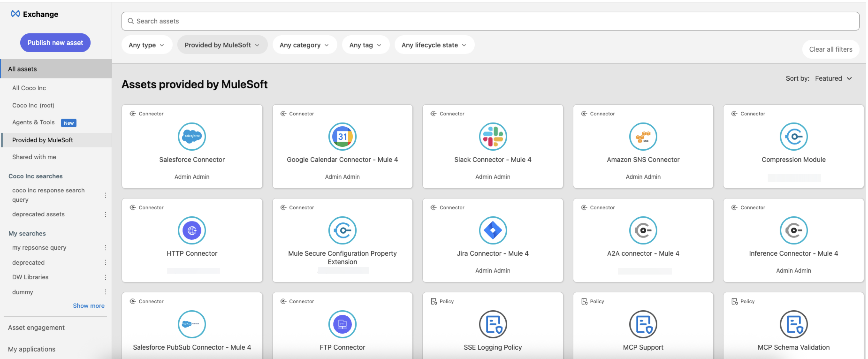Click Clear all filters

830,49
